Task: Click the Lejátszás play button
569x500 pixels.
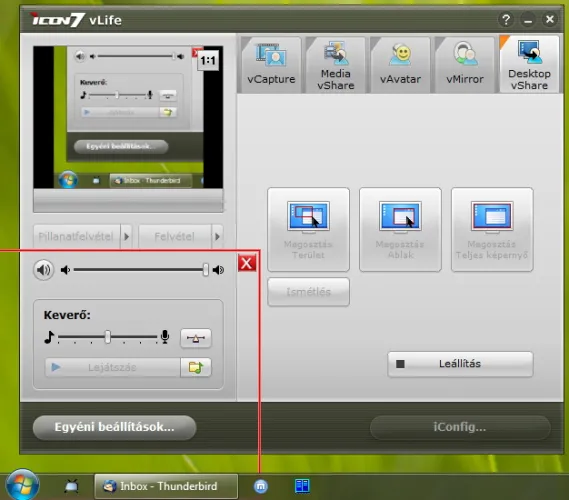Action: coord(112,367)
